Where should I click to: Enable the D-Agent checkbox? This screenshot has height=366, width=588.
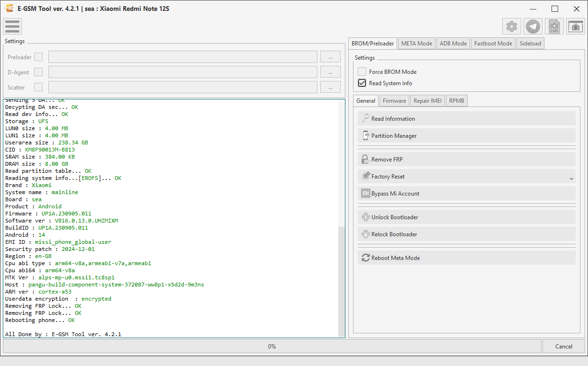point(38,72)
